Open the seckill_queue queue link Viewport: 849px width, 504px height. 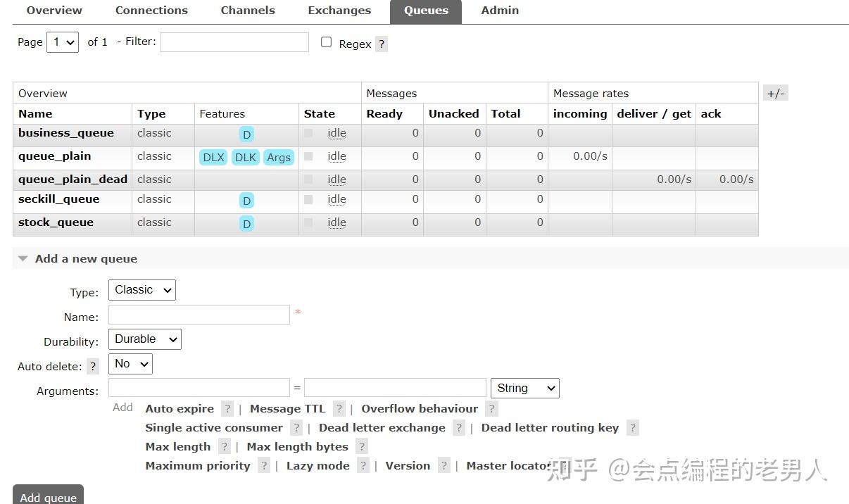click(x=59, y=199)
